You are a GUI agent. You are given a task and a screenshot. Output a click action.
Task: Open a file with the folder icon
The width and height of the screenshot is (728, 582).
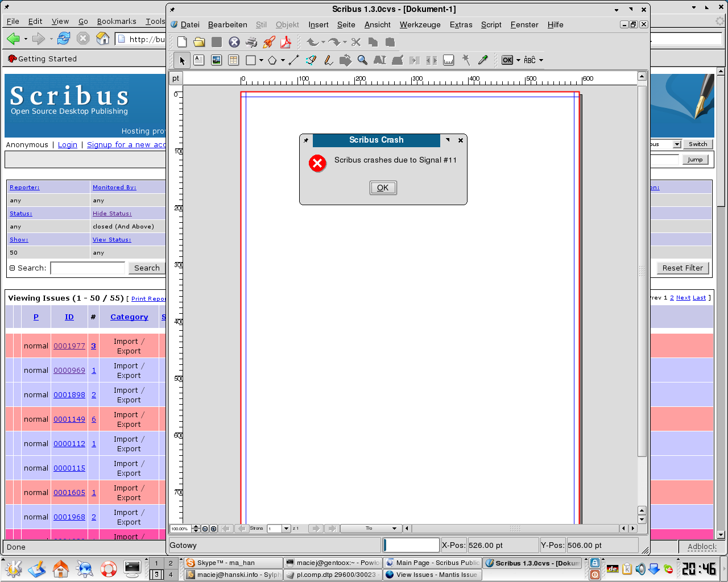[x=199, y=42]
